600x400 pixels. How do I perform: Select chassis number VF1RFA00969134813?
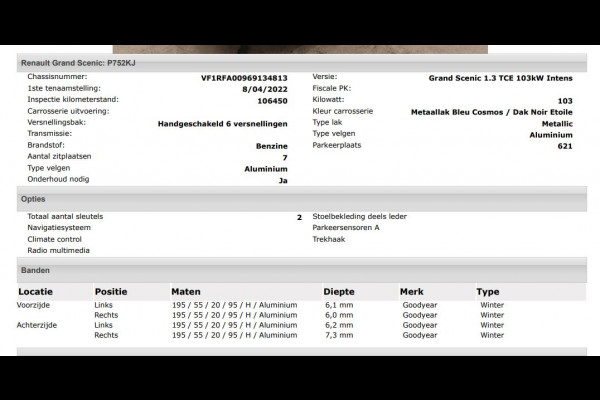(x=244, y=77)
